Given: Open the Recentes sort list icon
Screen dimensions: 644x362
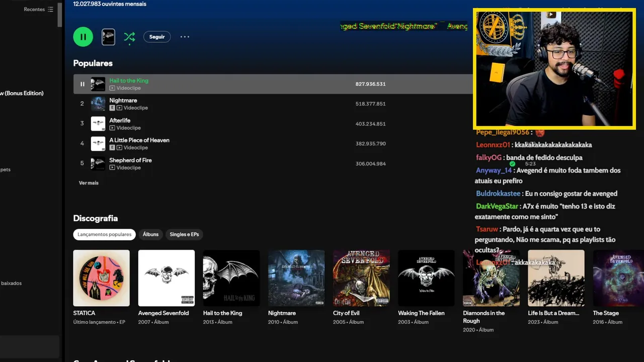Looking at the screenshot, I should [x=50, y=10].
